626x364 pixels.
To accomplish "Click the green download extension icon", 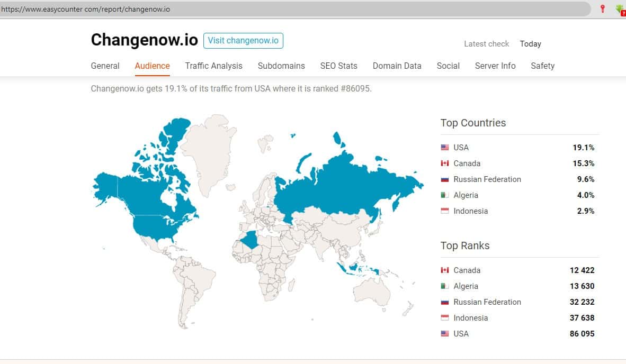I will [x=620, y=9].
